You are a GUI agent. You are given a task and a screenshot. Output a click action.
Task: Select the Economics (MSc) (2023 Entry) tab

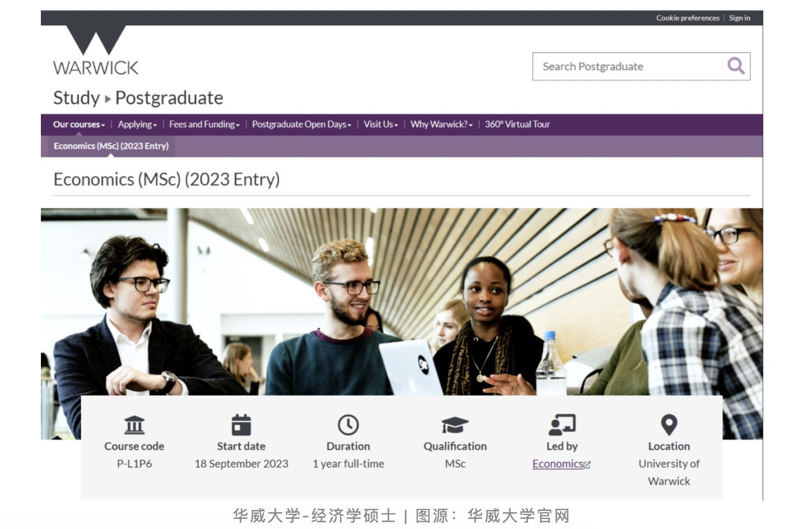(x=111, y=146)
